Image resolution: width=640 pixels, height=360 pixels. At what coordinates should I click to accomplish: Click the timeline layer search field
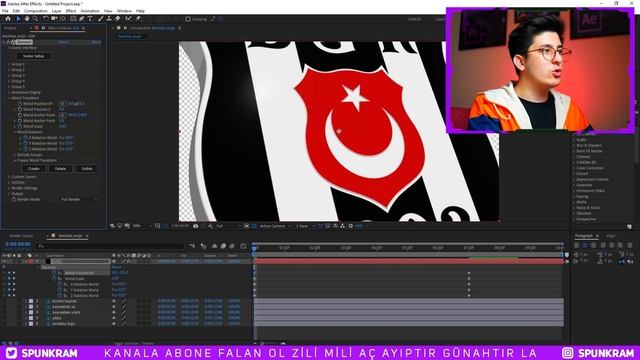click(x=110, y=246)
